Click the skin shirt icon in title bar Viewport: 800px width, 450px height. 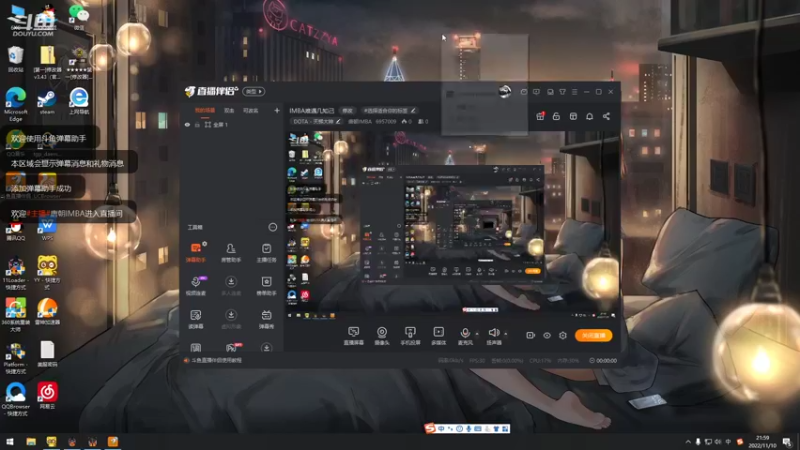click(562, 92)
